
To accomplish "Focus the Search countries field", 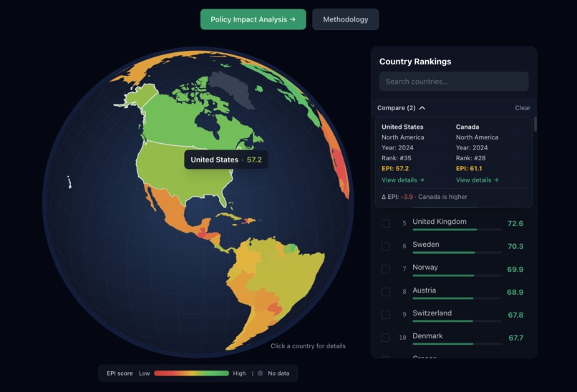I will pos(454,82).
